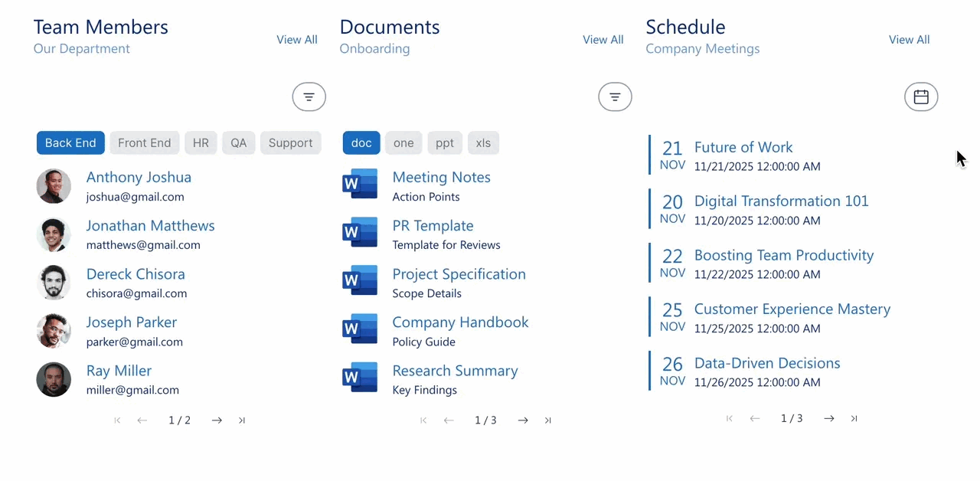
Task: Switch to the one file type tab
Action: (403, 142)
